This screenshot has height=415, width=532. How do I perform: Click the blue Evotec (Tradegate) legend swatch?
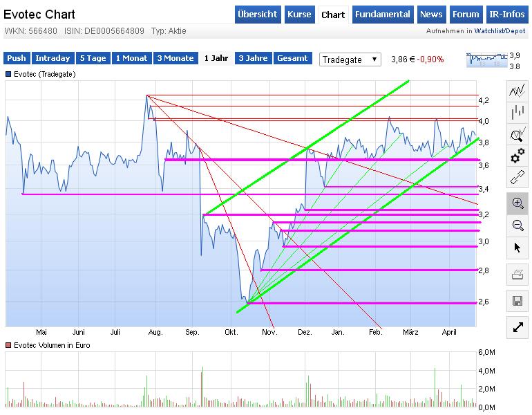[8, 74]
